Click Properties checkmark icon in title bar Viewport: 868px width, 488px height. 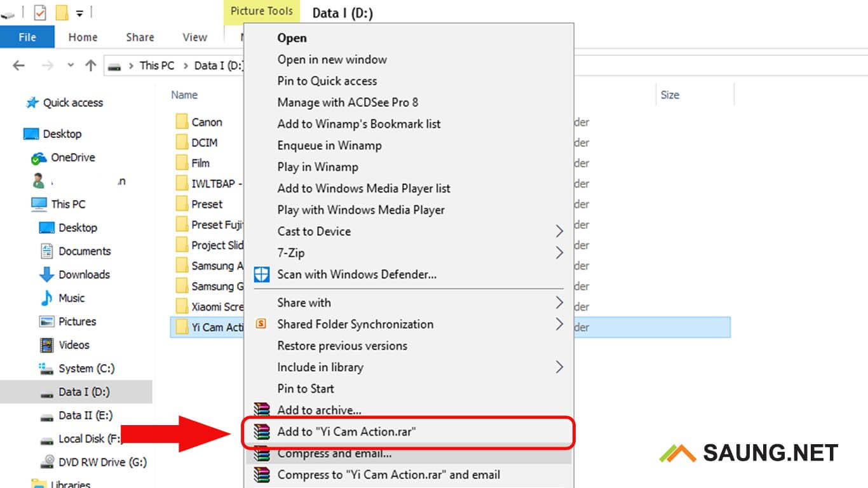[40, 12]
